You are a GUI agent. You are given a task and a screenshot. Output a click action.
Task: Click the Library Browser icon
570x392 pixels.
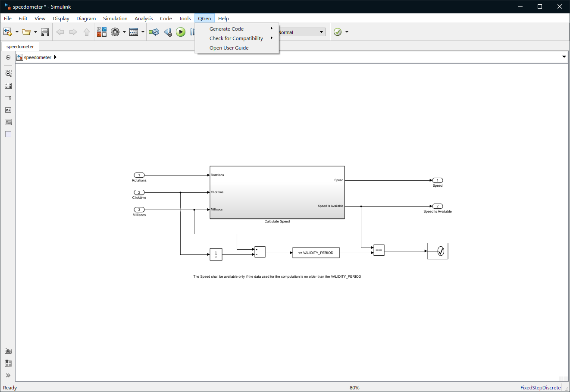coord(102,32)
